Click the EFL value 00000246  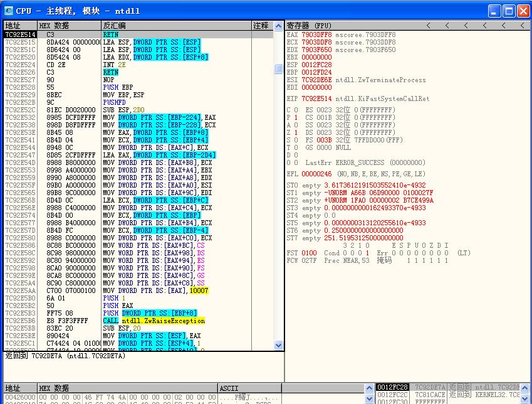point(316,174)
